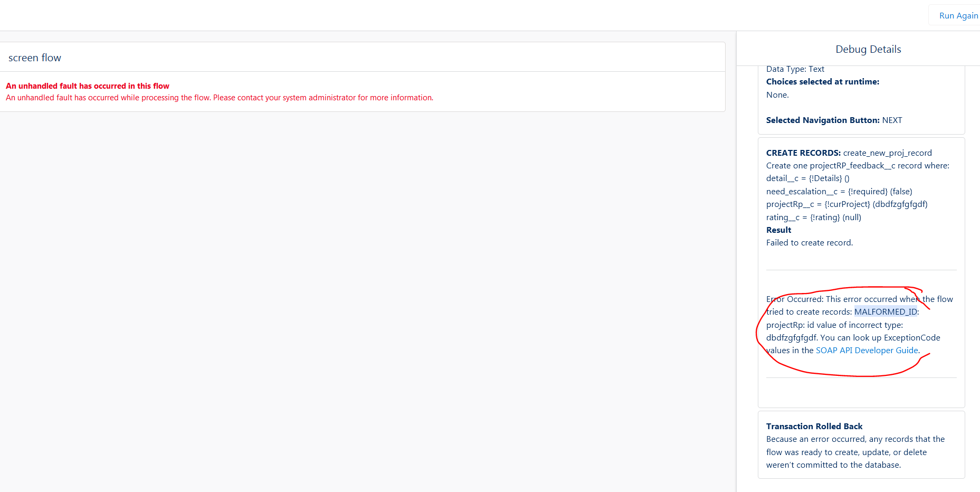Select the highlighted MALFORMED_ID text

[x=886, y=311]
